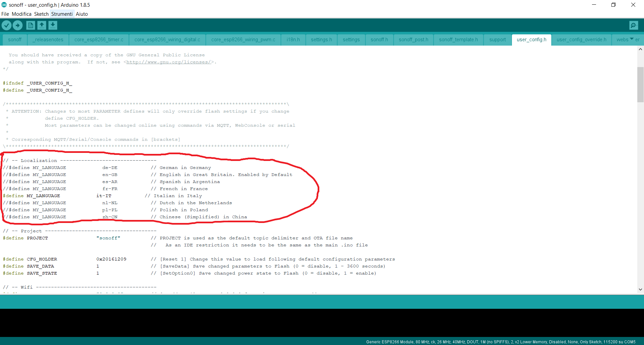Viewport: 644px width, 345px height.
Task: Minimize the Arduino window
Action: click(x=594, y=5)
